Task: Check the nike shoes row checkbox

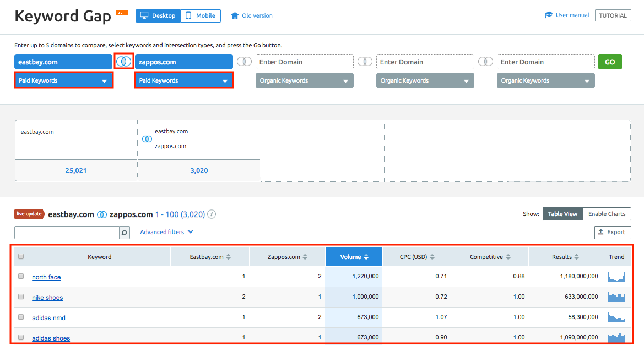Action: tap(21, 297)
